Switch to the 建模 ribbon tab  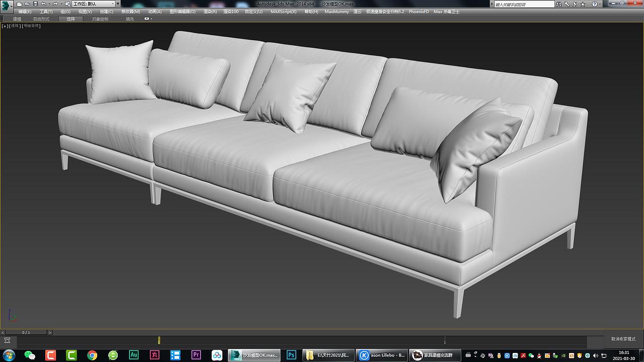click(17, 19)
